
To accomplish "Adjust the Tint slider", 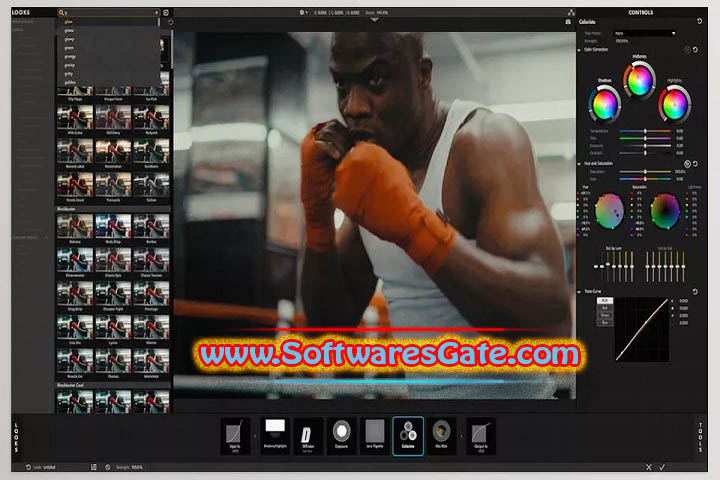I will point(645,138).
